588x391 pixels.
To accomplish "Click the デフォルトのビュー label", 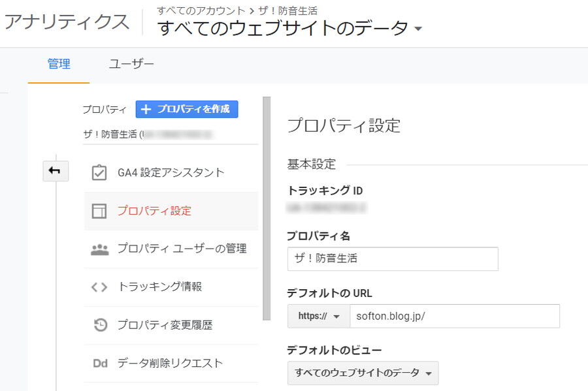I will pyautogui.click(x=334, y=350).
